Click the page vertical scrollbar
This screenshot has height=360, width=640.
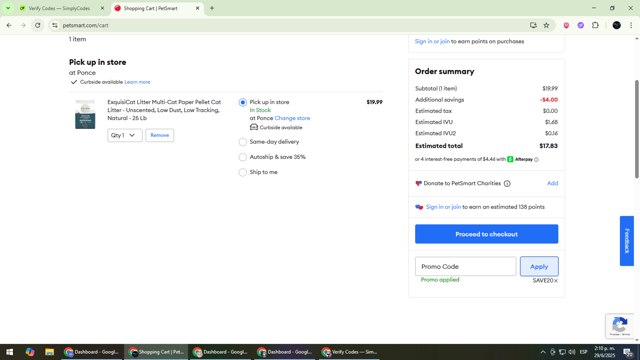tap(637, 129)
